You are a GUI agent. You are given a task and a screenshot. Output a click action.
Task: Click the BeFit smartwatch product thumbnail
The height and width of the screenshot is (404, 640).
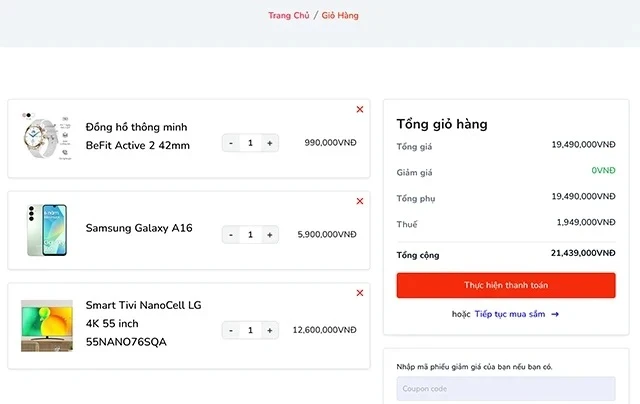point(46,137)
